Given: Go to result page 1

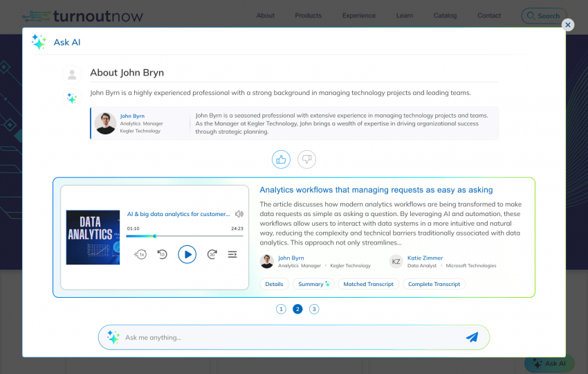Looking at the screenshot, I should click(x=281, y=309).
